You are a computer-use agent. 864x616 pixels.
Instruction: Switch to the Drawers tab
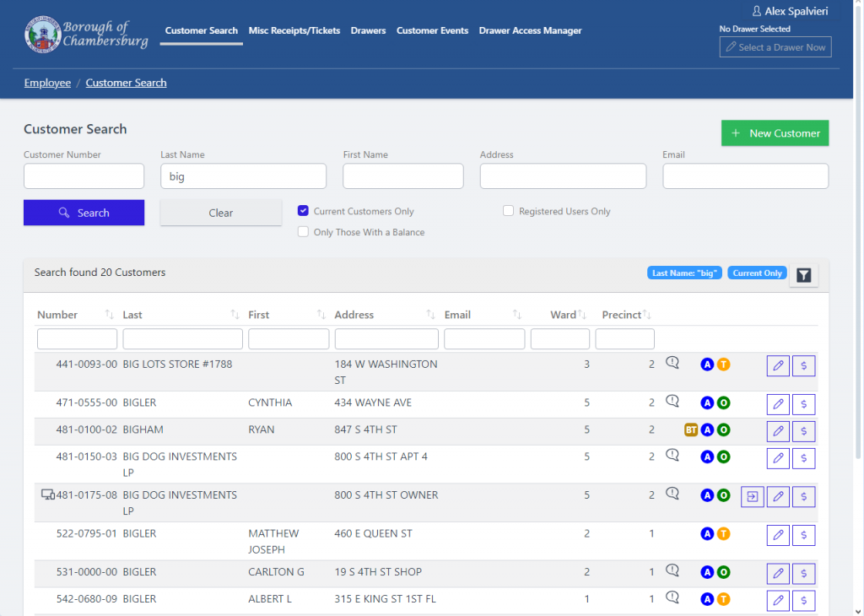(x=368, y=30)
